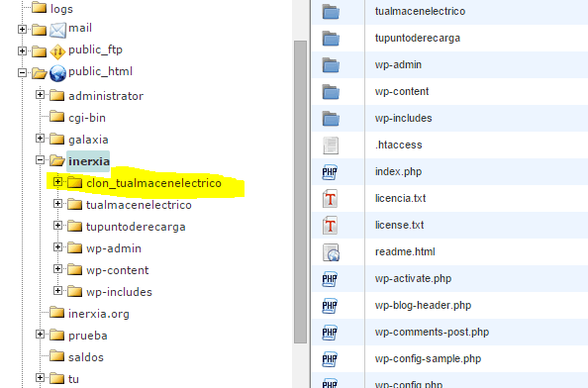Select the wp-activate.php file name
The image size is (588, 388).
413,278
